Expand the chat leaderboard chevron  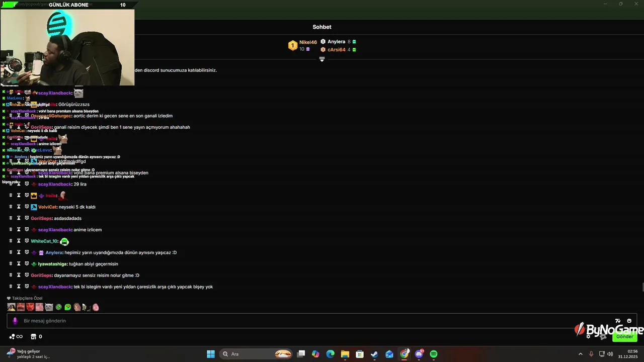(322, 59)
